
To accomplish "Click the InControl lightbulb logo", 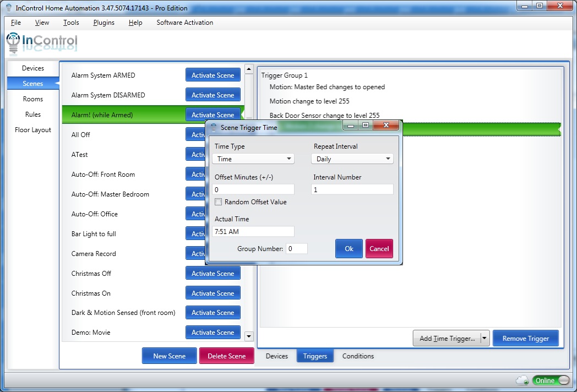I will [x=13, y=41].
